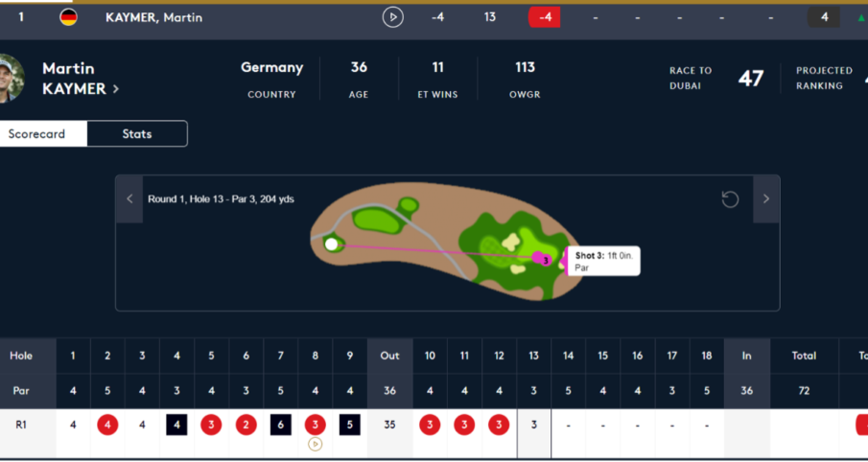
Task: Click the German flag icon beside Kaymer
Action: (x=69, y=17)
